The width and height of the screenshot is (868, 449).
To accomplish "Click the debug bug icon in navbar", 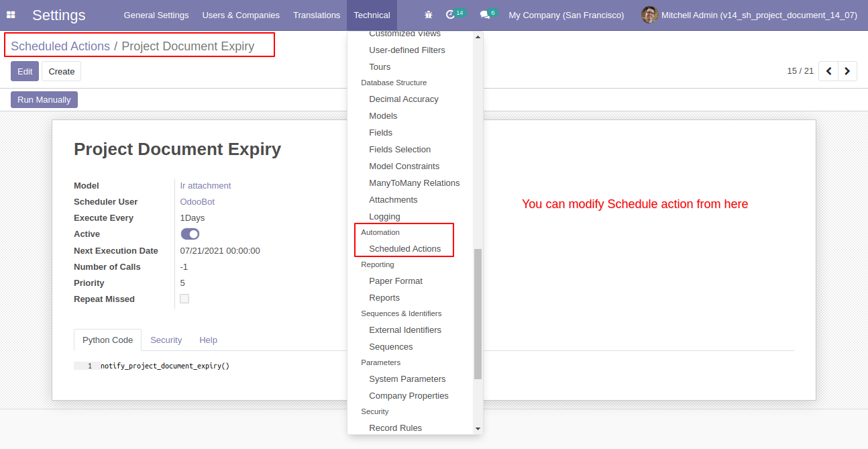I will [429, 15].
